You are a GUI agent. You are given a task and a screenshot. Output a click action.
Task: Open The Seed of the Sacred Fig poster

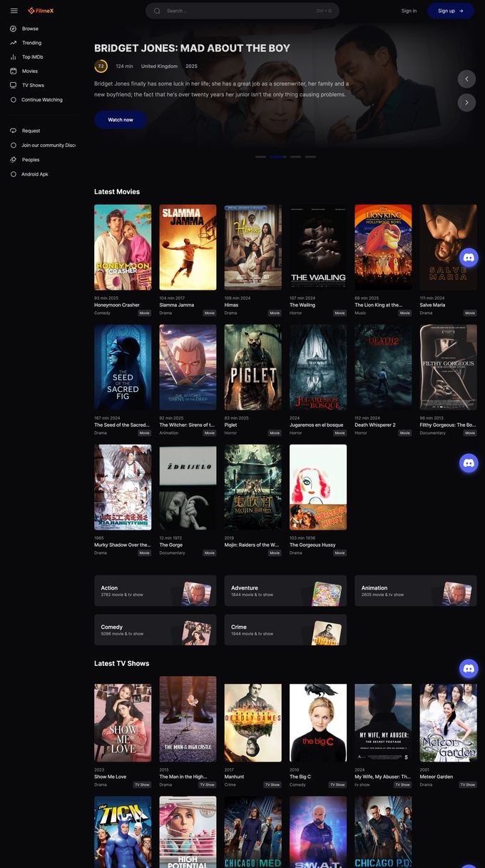coord(123,368)
